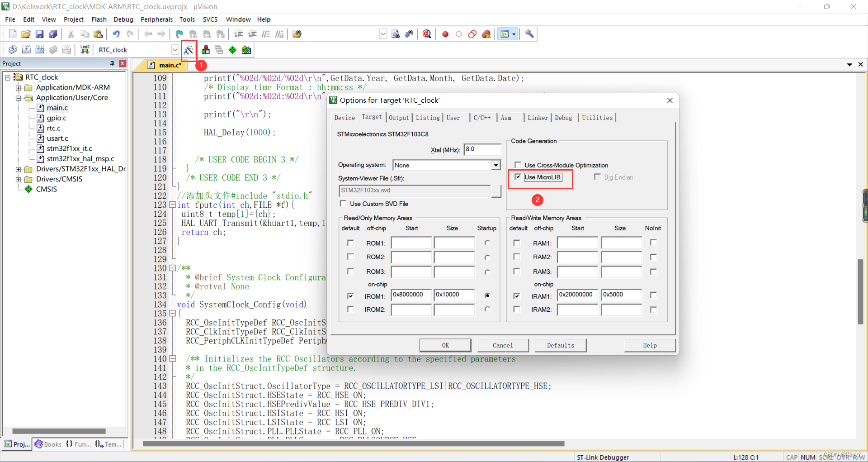Viewport: 868px width, 462px height.
Task: Open Manage Project Items icon
Action: (x=206, y=50)
